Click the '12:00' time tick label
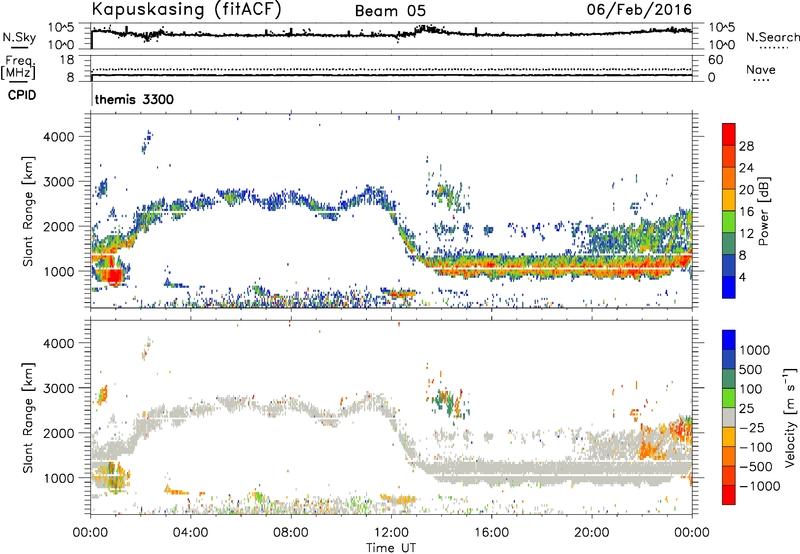 point(391,533)
